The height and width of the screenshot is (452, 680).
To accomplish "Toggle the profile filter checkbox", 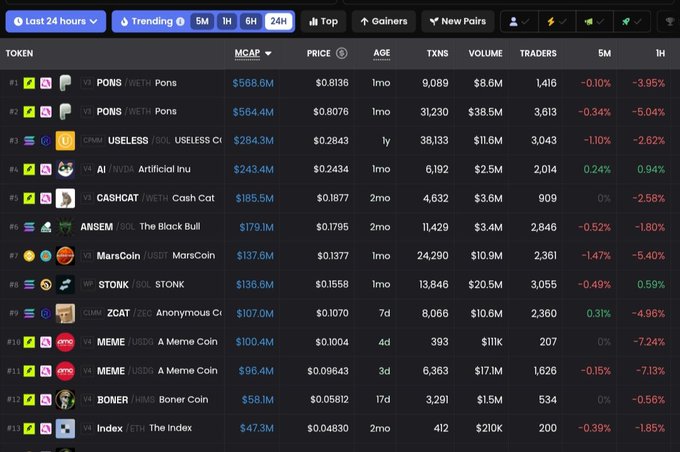I will [519, 21].
